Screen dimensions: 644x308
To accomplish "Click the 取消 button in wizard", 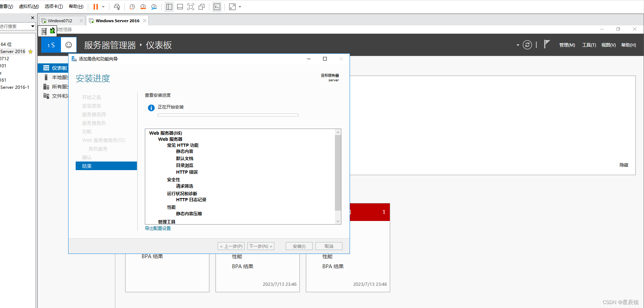I will [x=329, y=246].
